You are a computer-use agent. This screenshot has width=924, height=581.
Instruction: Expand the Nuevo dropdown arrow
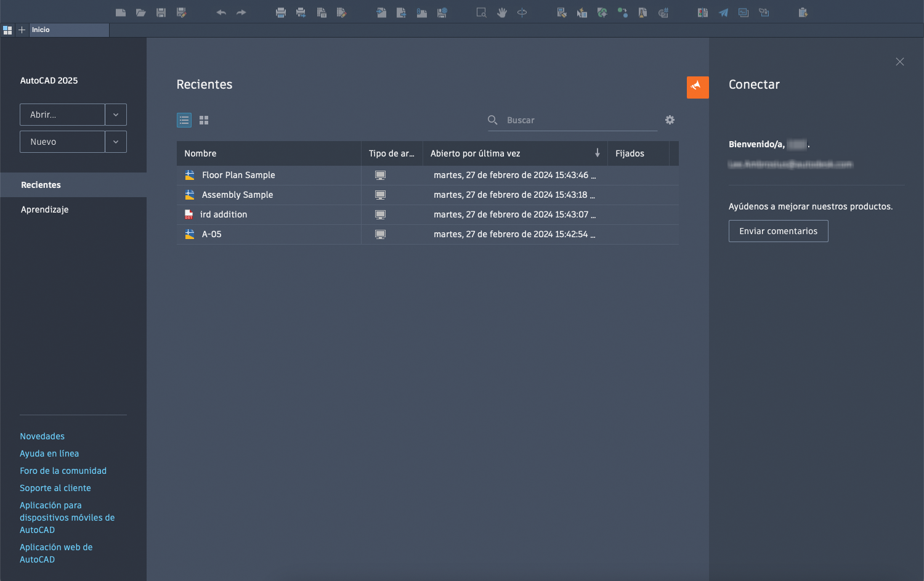point(116,142)
